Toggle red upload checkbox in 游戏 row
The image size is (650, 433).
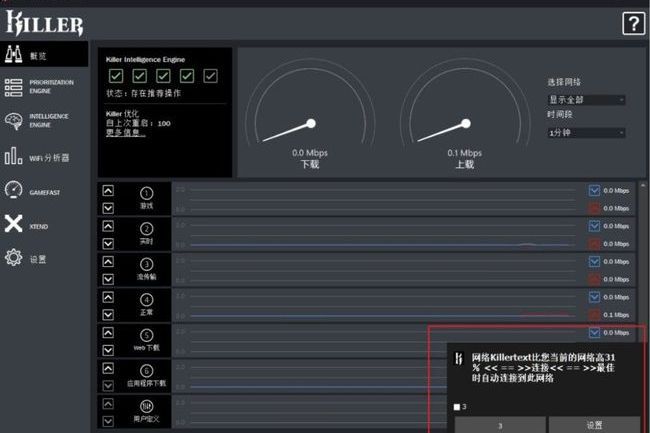pos(594,208)
